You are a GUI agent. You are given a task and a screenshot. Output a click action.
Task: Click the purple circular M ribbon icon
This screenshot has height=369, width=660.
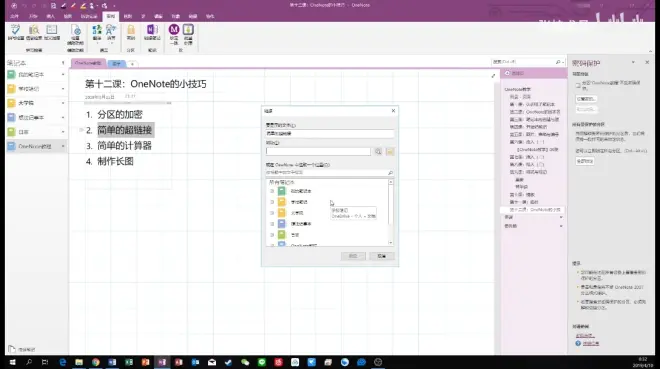coord(174,29)
